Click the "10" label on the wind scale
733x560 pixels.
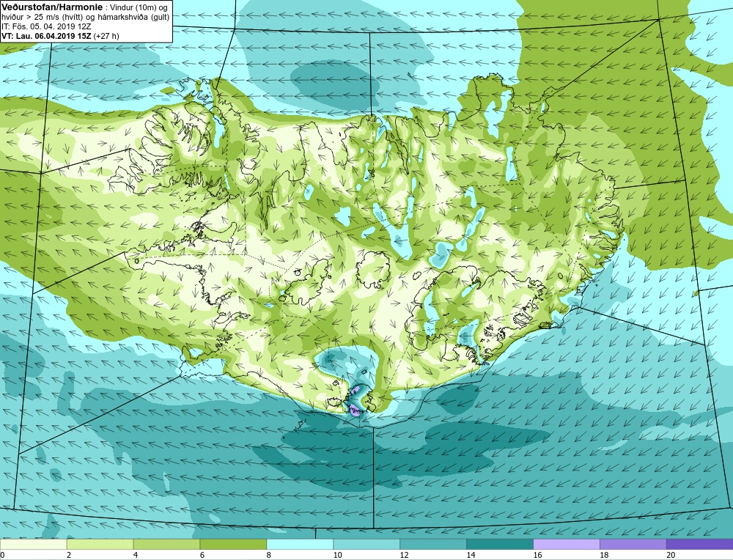click(337, 555)
